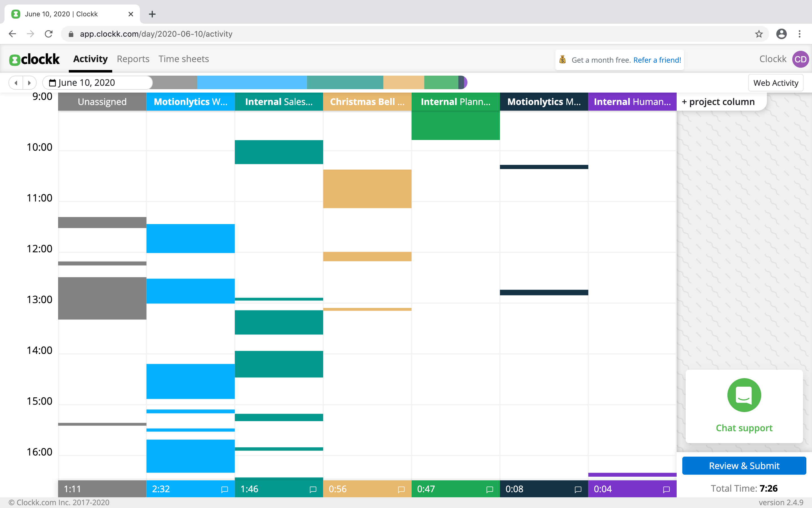Click light blue segment in summary bar
This screenshot has height=508, width=812.
coord(252,83)
